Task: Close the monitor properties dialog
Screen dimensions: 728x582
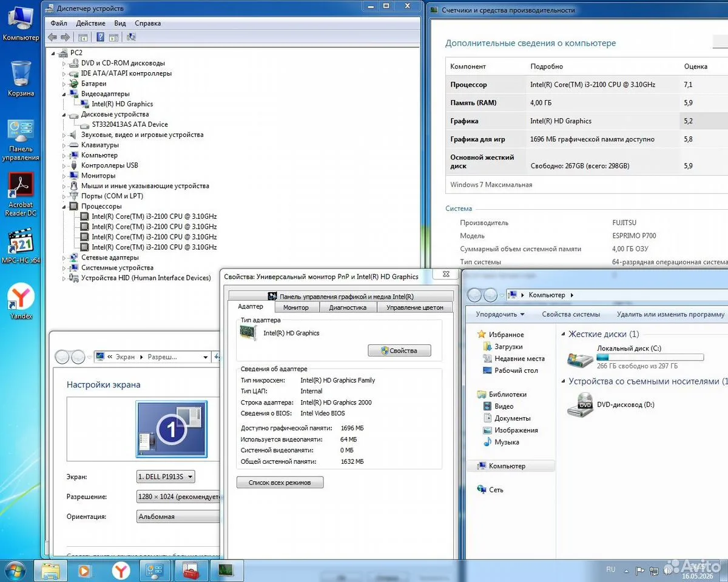Action: [x=446, y=275]
